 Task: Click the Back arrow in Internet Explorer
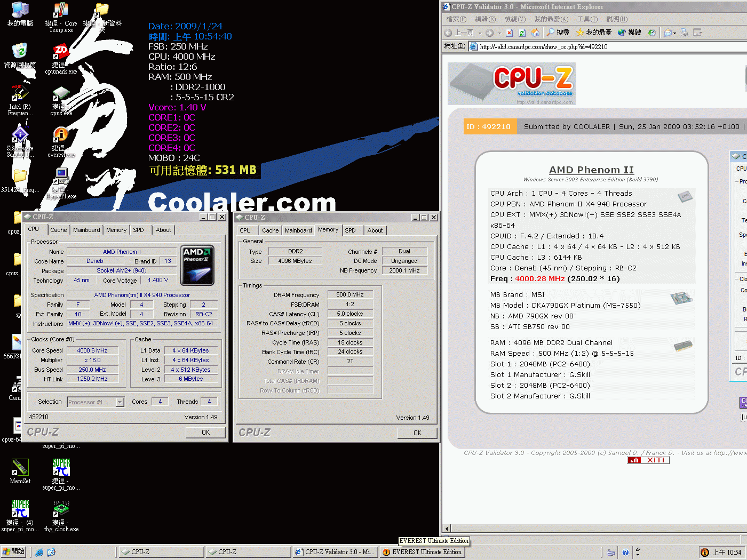click(448, 33)
